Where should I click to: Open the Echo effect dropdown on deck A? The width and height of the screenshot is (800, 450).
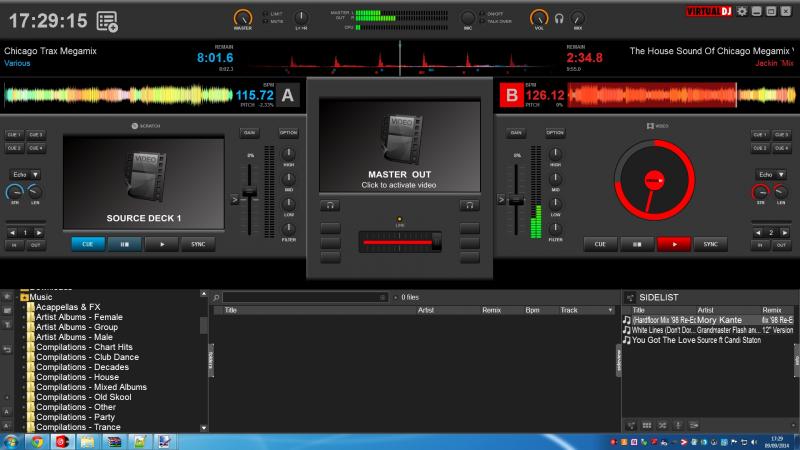point(36,174)
